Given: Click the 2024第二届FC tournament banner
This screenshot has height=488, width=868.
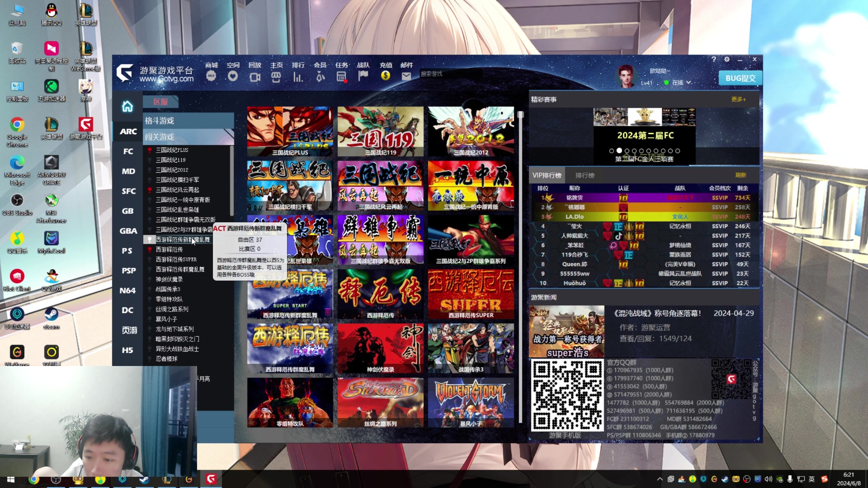Looking at the screenshot, I should pos(645,136).
